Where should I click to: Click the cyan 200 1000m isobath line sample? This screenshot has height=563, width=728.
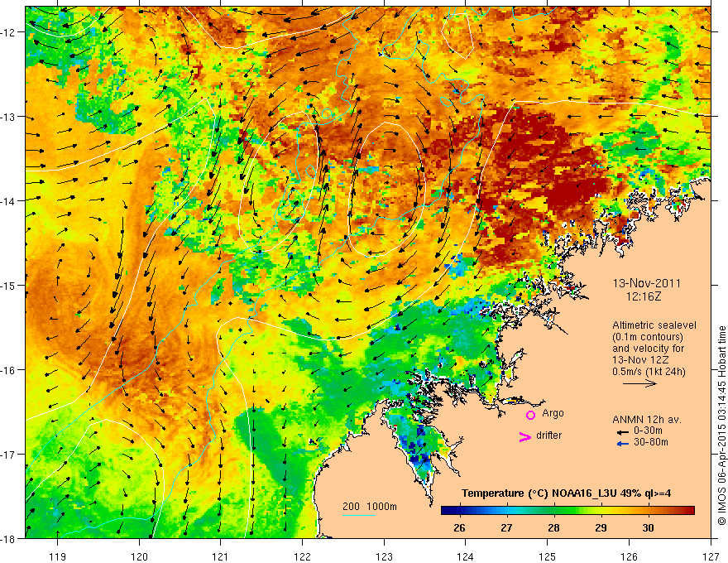tap(359, 515)
